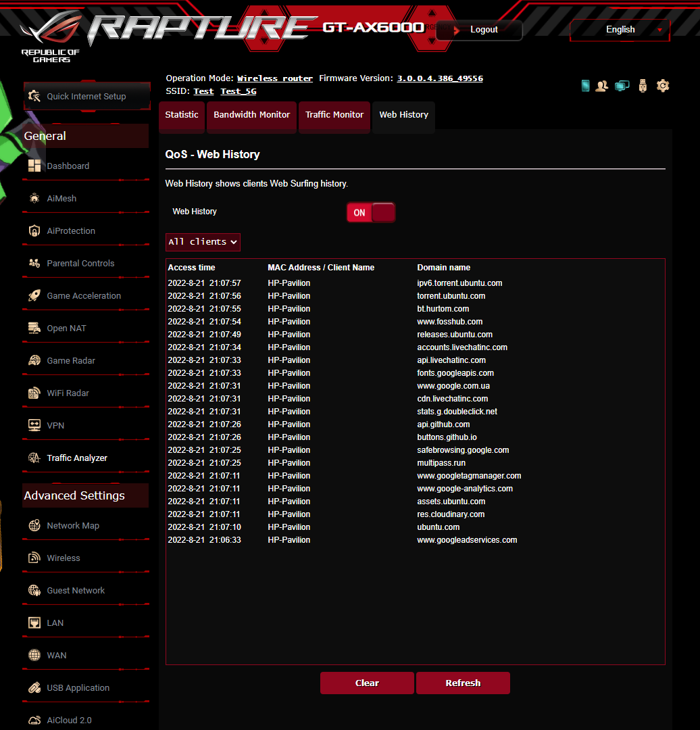Open the Dashboard icon in sidebar
The image size is (700, 730).
pos(34,166)
